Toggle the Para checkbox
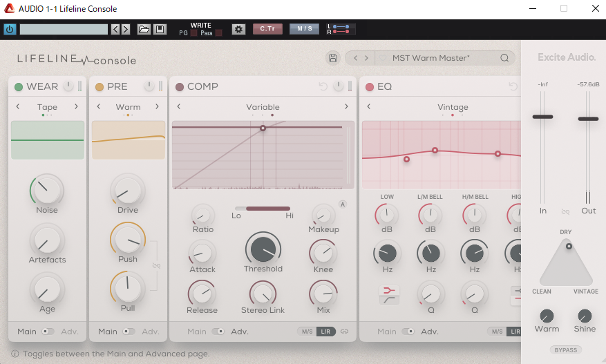 click(219, 33)
